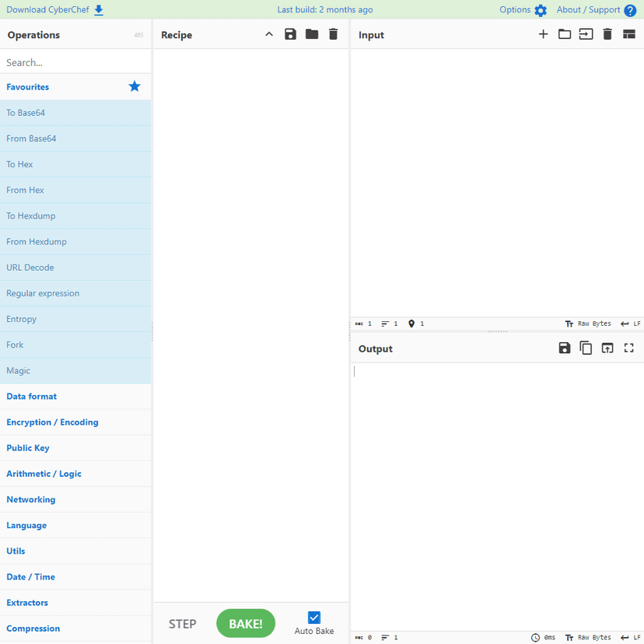This screenshot has width=644, height=644.
Task: Select the To Base64 operation
Action: 26,113
